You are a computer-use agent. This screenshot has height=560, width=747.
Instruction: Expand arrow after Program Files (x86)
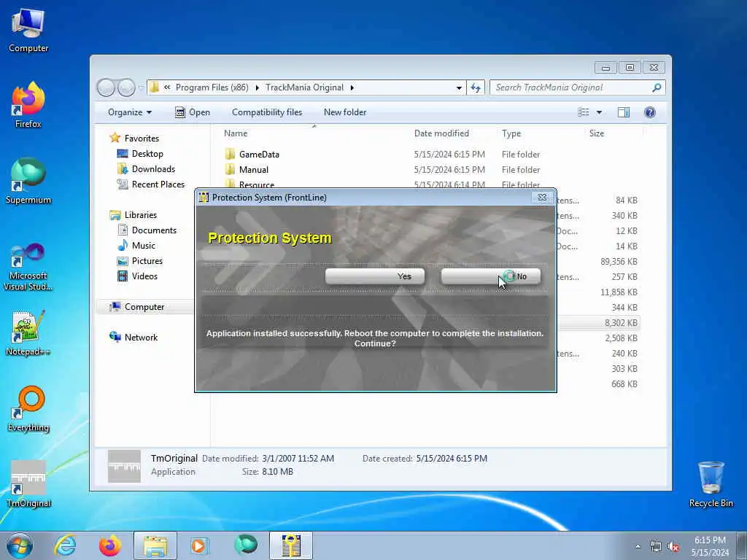258,87
